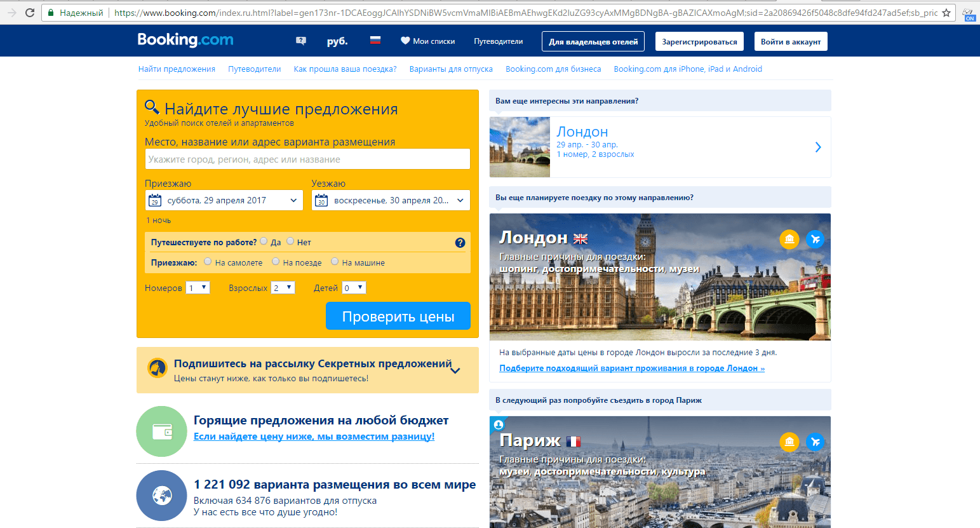
Task: Click the hotel icon on Paris card
Action: point(789,442)
